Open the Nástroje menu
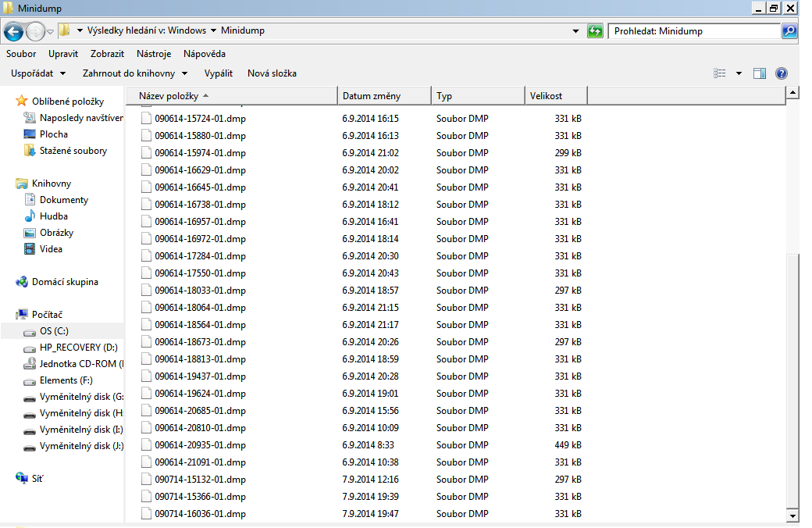 [154, 54]
